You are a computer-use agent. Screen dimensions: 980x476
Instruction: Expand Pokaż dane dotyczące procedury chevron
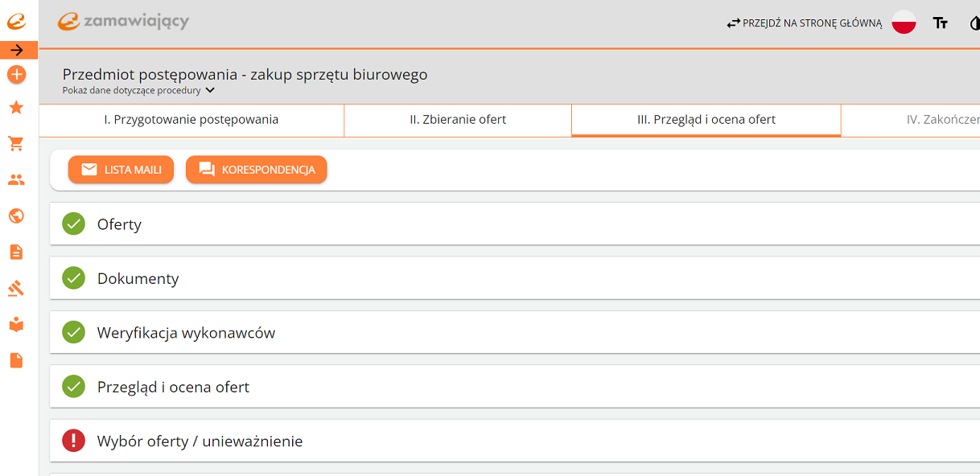click(210, 91)
